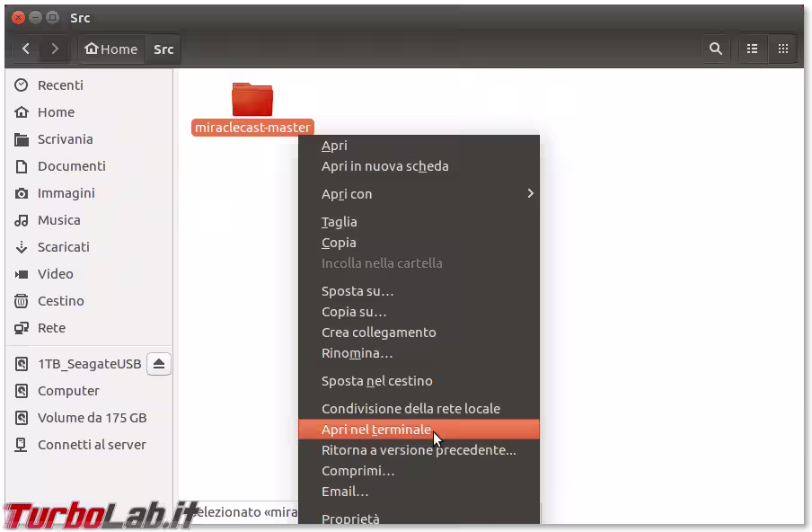812x532 pixels.
Task: Choose Sposta su… menu entry
Action: pyautogui.click(x=419, y=291)
